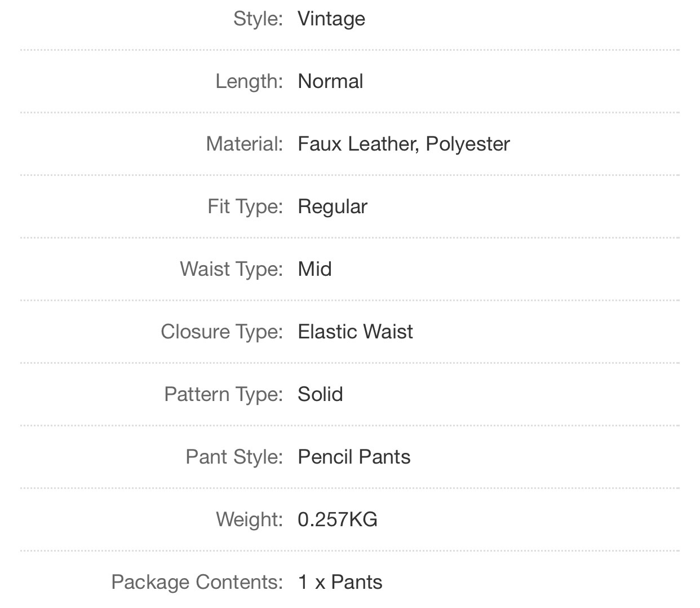
Task: Click the "Pant Style:" label
Action: coord(234,457)
